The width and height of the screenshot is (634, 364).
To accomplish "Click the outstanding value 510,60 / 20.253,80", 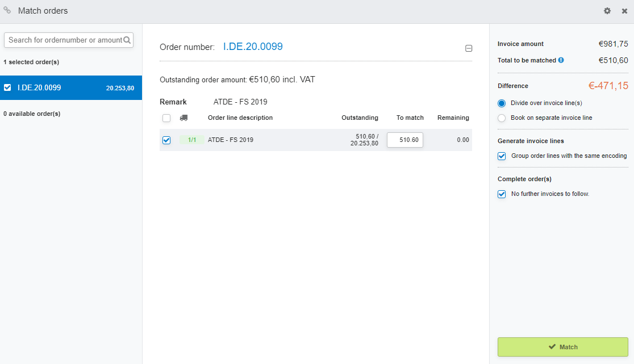I will coord(364,140).
